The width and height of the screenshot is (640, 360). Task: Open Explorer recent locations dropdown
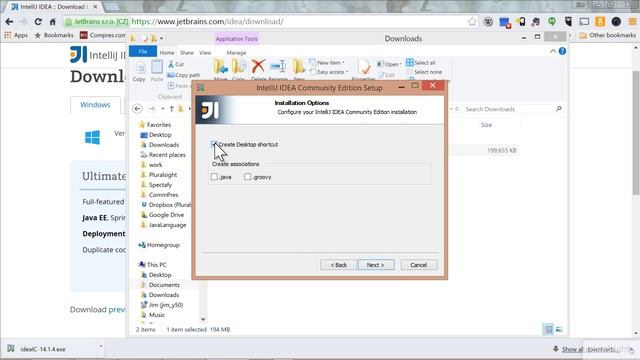163,109
